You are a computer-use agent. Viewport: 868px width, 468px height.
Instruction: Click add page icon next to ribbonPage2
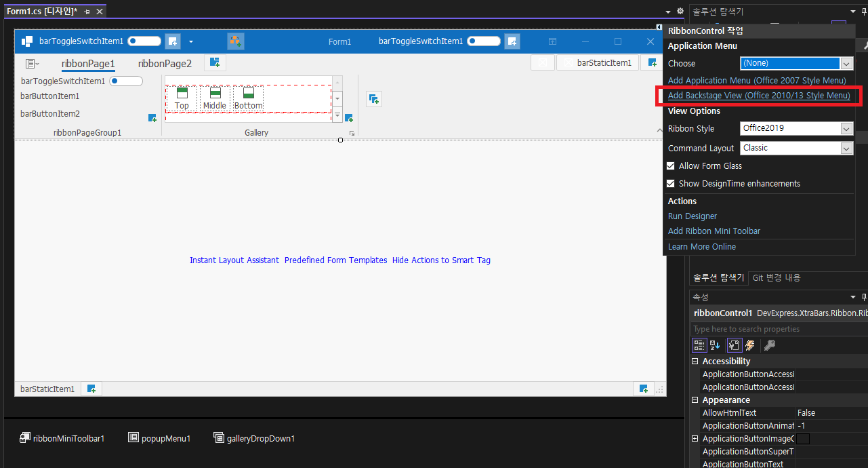coord(215,63)
